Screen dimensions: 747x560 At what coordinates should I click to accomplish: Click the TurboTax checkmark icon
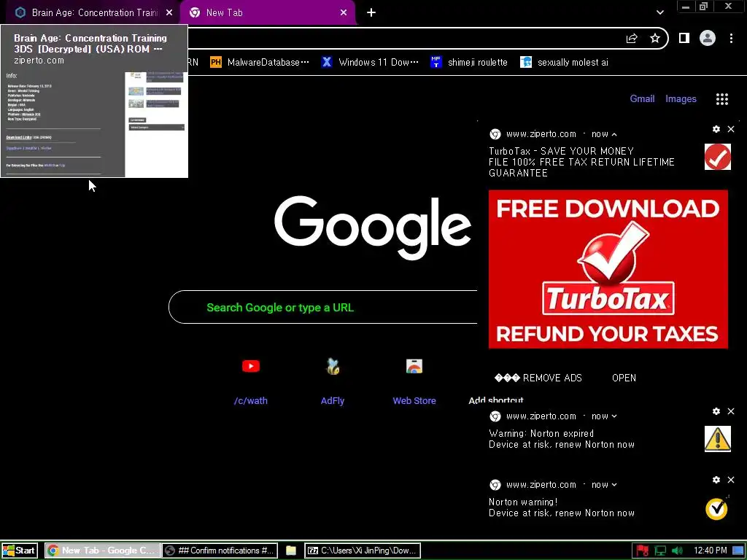point(718,157)
